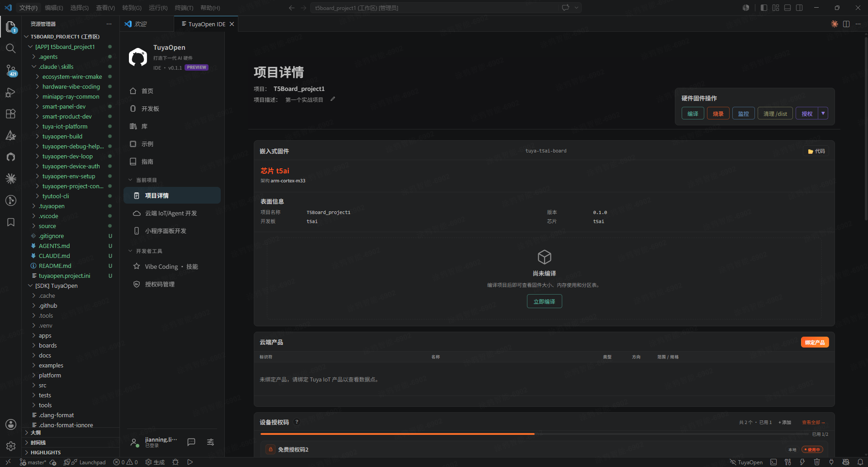Image resolution: width=868 pixels, height=467 pixels.
Task: Click the 立即编译 button
Action: tap(544, 301)
